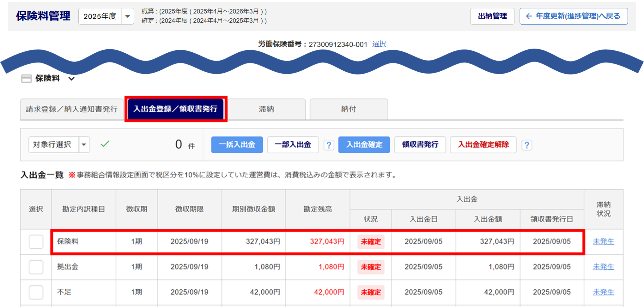This screenshot has width=644, height=307.
Task: Check the box for the 不足 row
Action: click(x=36, y=292)
